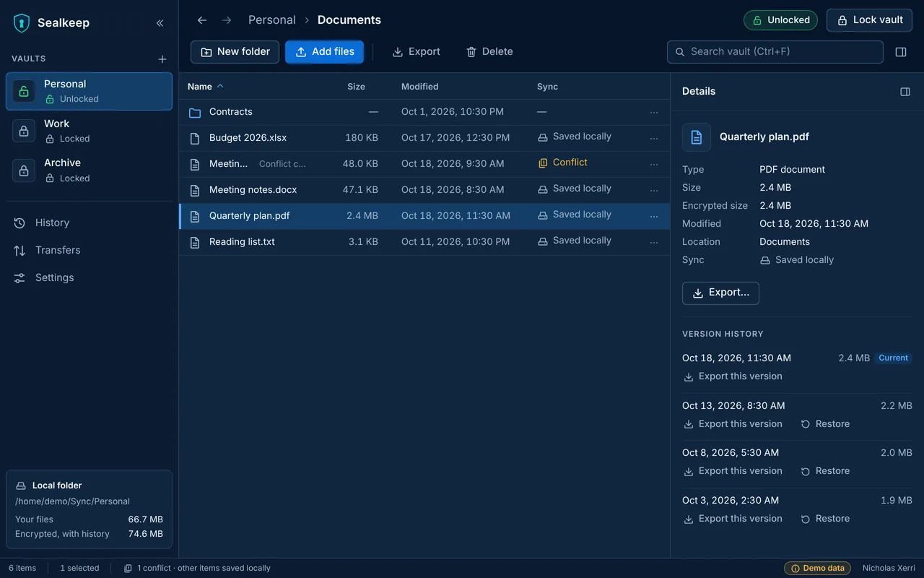Click Export in the toolbar
This screenshot has height=578, width=924.
pyautogui.click(x=416, y=52)
